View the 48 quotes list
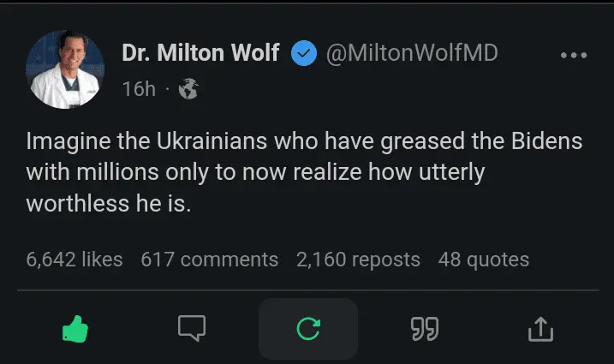The height and width of the screenshot is (364, 614). 483,259
